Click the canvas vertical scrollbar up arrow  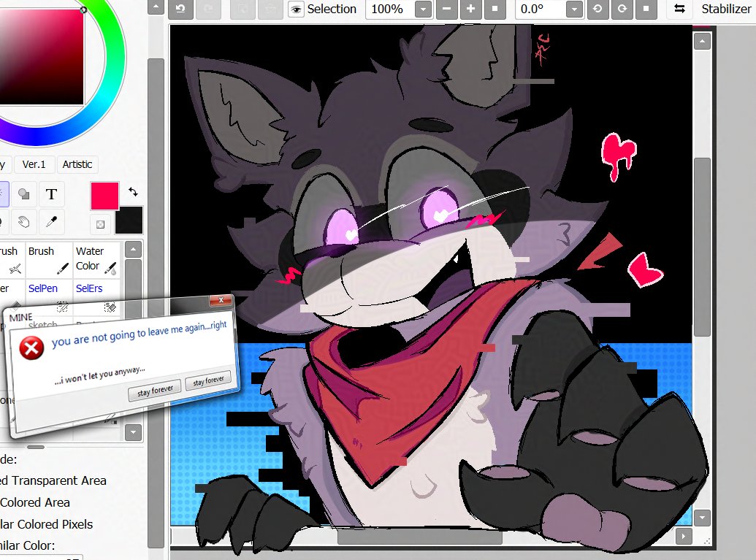702,42
